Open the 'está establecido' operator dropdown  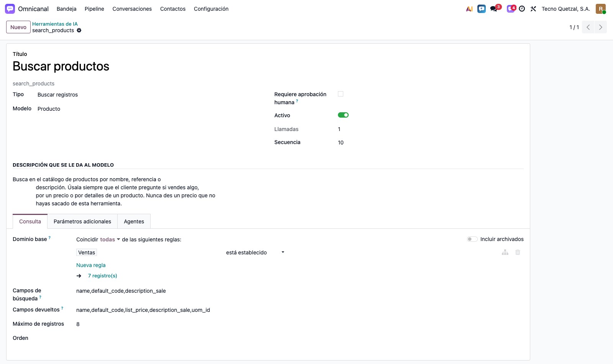tap(255, 253)
